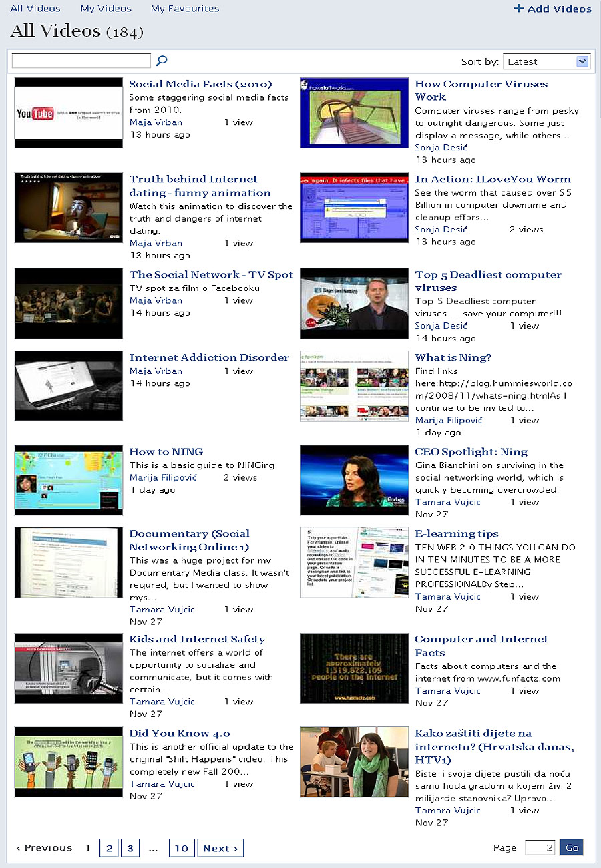Click the How to NING title
This screenshot has height=868, width=601.
coord(166,451)
